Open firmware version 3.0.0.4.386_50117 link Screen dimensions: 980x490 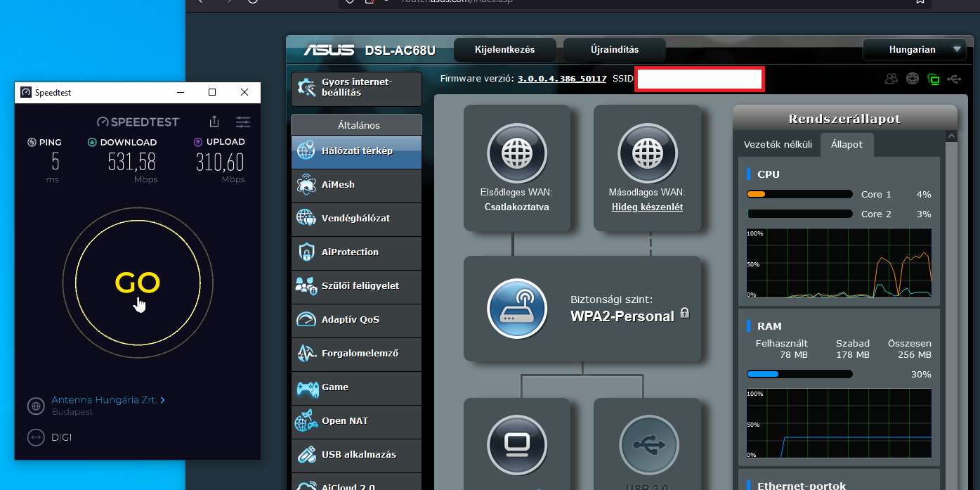click(x=562, y=79)
